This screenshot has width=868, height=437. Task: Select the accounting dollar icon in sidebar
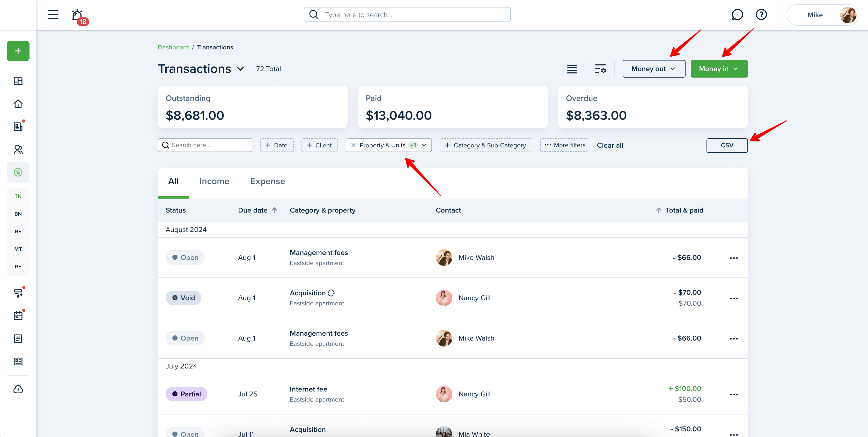pyautogui.click(x=18, y=172)
